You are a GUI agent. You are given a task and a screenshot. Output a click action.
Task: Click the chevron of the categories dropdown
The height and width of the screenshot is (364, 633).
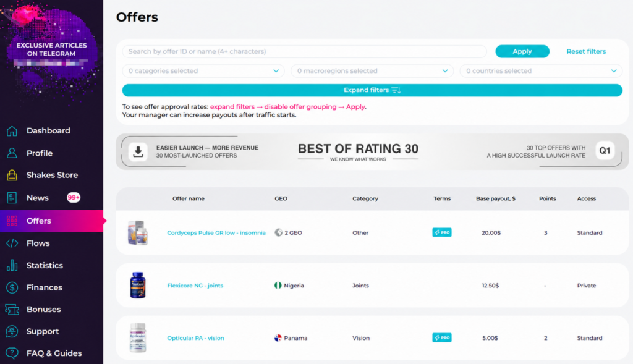(276, 71)
